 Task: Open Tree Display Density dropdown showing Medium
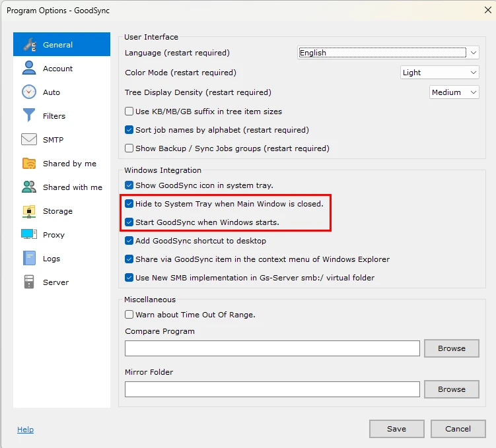[x=454, y=92]
